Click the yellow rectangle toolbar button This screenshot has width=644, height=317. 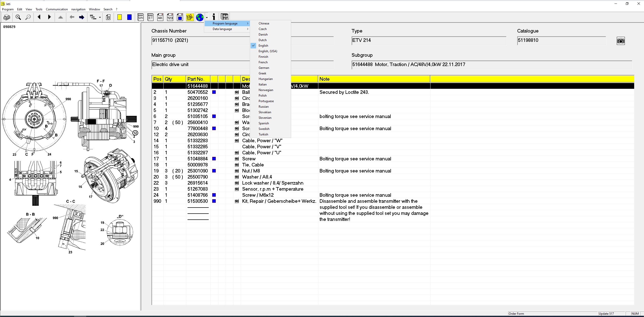(x=119, y=17)
